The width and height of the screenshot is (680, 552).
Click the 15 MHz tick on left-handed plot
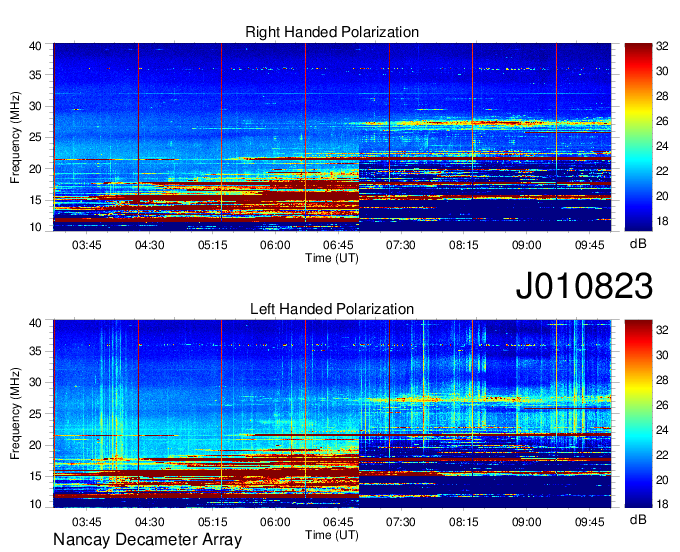(35, 476)
